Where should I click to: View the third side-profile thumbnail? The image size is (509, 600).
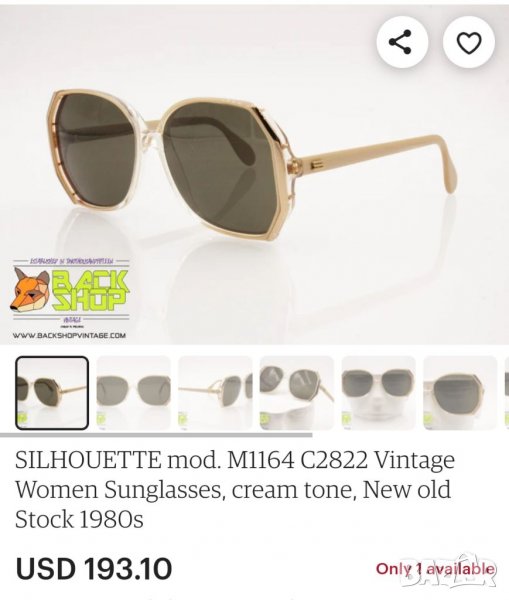coord(215,393)
